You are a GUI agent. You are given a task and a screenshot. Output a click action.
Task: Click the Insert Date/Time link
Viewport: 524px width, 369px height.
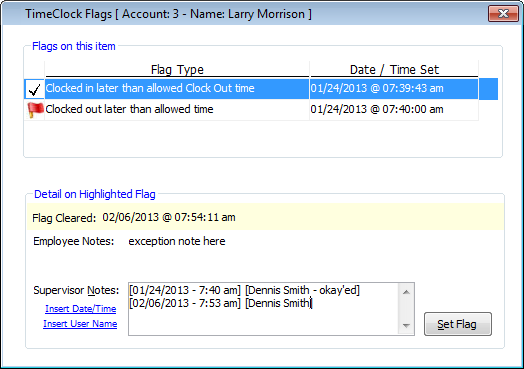click(x=81, y=309)
